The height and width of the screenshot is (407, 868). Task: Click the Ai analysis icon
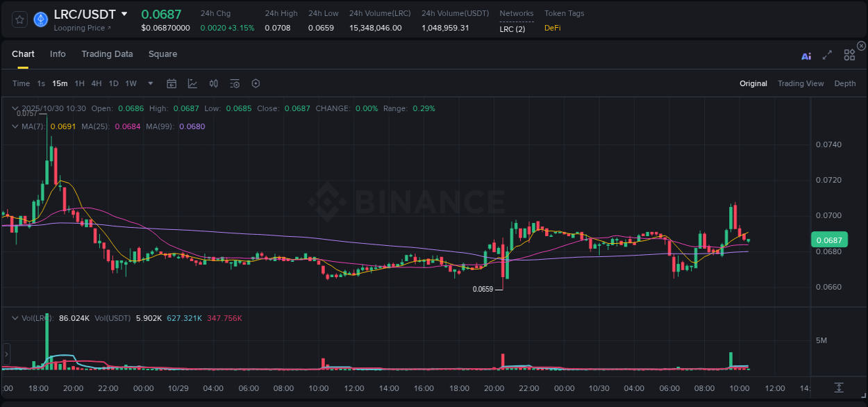tap(806, 54)
